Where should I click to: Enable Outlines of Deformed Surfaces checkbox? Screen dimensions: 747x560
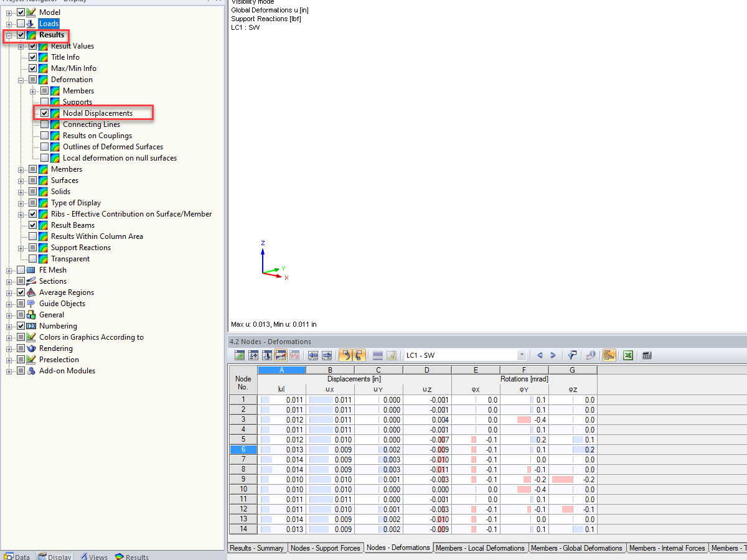point(45,147)
